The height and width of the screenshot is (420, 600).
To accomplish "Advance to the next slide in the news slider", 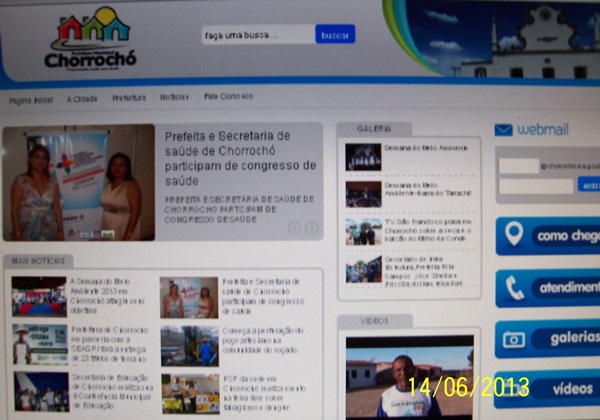I will pyautogui.click(x=312, y=228).
